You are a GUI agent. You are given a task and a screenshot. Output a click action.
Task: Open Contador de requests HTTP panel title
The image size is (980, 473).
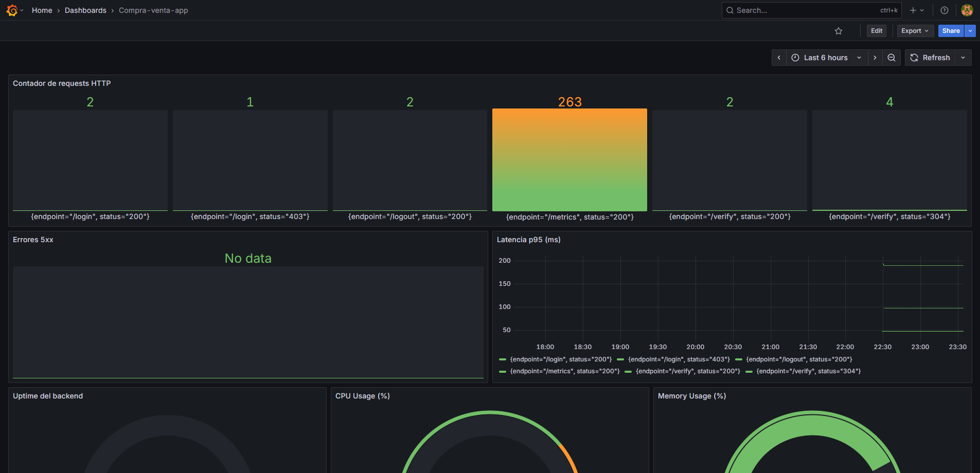tap(62, 83)
